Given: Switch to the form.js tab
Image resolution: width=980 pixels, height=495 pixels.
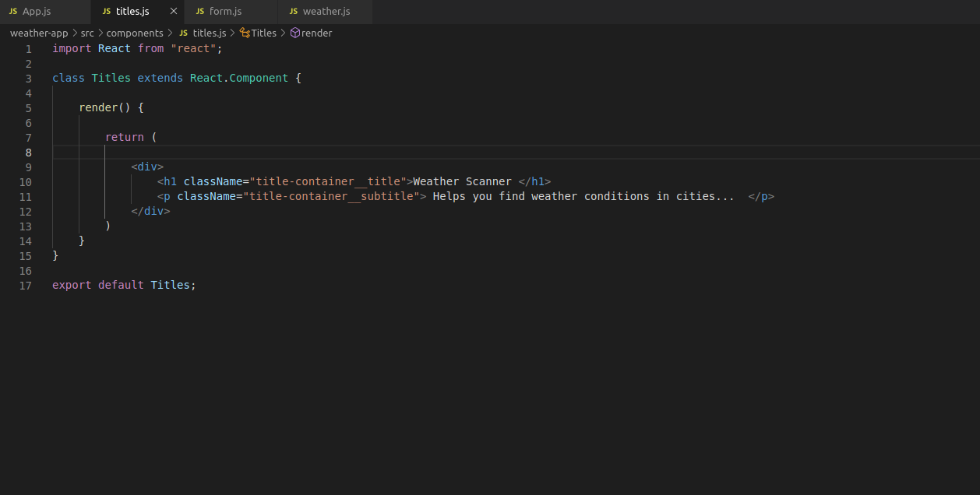Looking at the screenshot, I should coord(225,12).
